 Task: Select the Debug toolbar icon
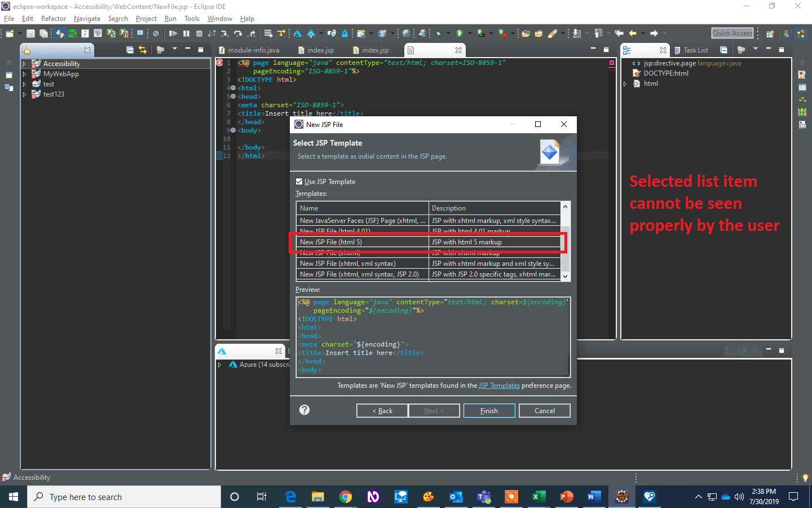point(438,33)
